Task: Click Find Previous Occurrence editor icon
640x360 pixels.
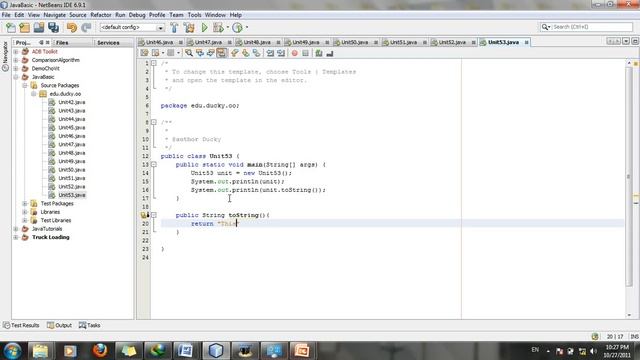Action: [x=200, y=53]
